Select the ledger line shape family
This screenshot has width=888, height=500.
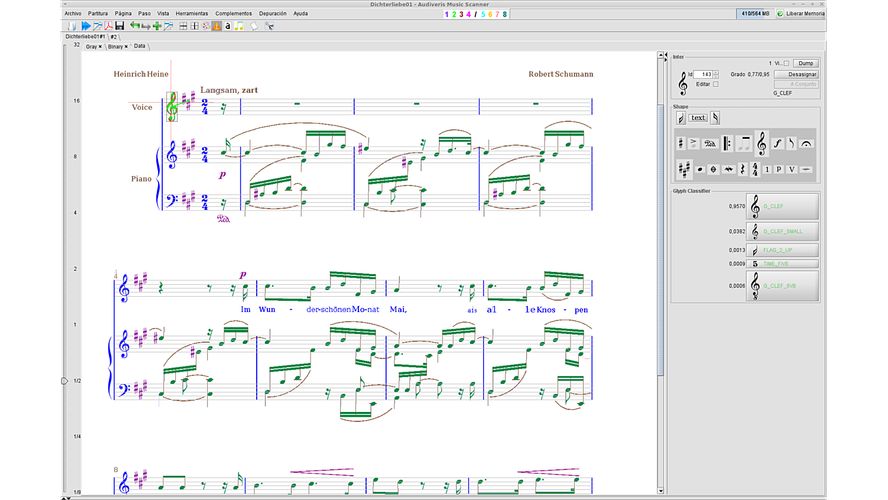coord(806,169)
